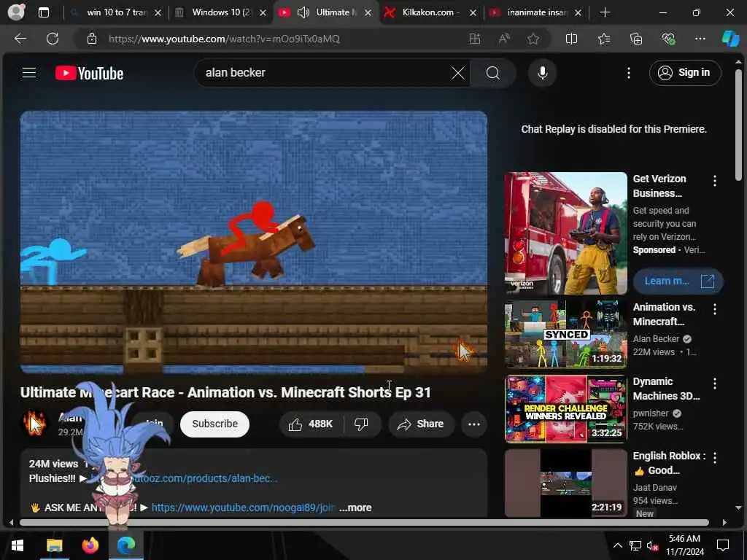Open the Read aloud option
This screenshot has height=560, width=747.
click(504, 39)
